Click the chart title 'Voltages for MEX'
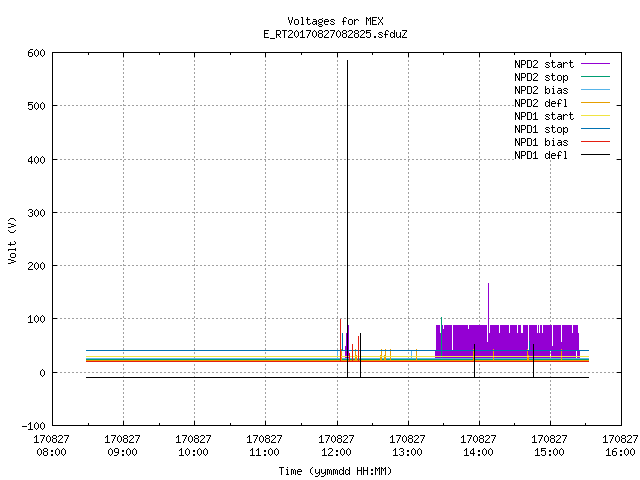 pyautogui.click(x=335, y=21)
